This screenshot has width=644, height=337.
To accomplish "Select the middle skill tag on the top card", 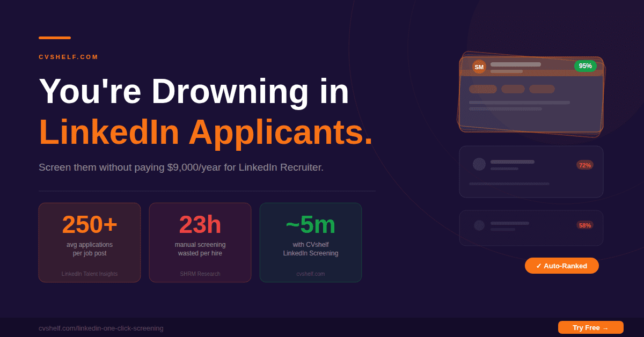I will click(513, 89).
